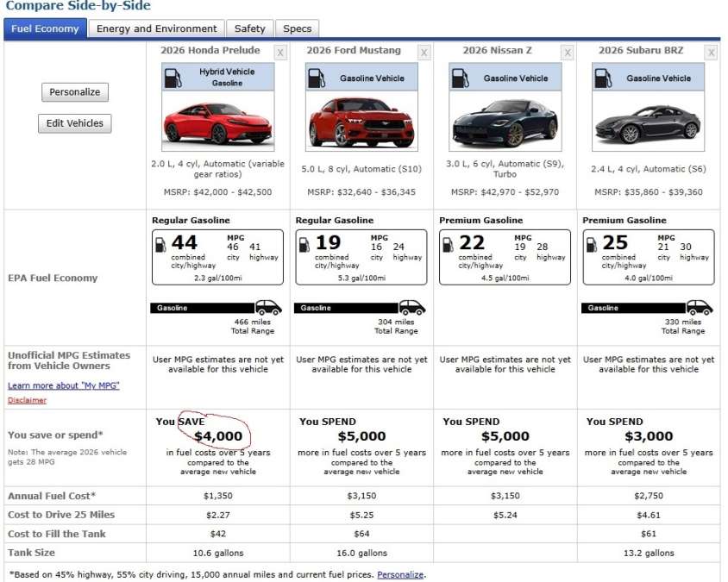Click the Edit Vehicles button
This screenshot has width=728, height=582.
tap(75, 123)
